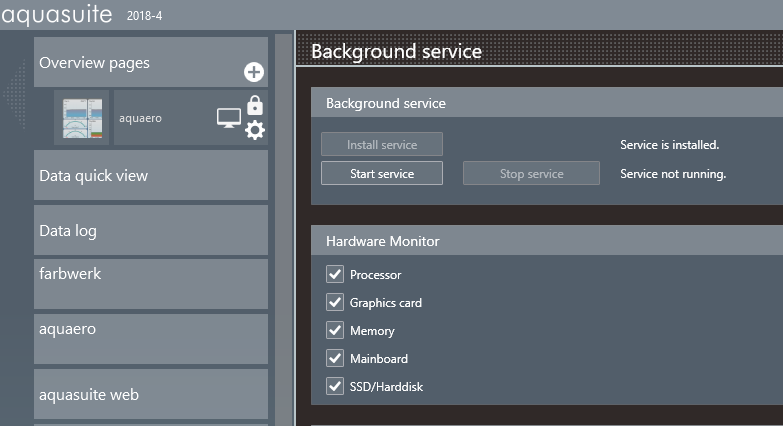Open aquaero page settings gear icon
Image resolution: width=783 pixels, height=426 pixels.
pos(255,130)
